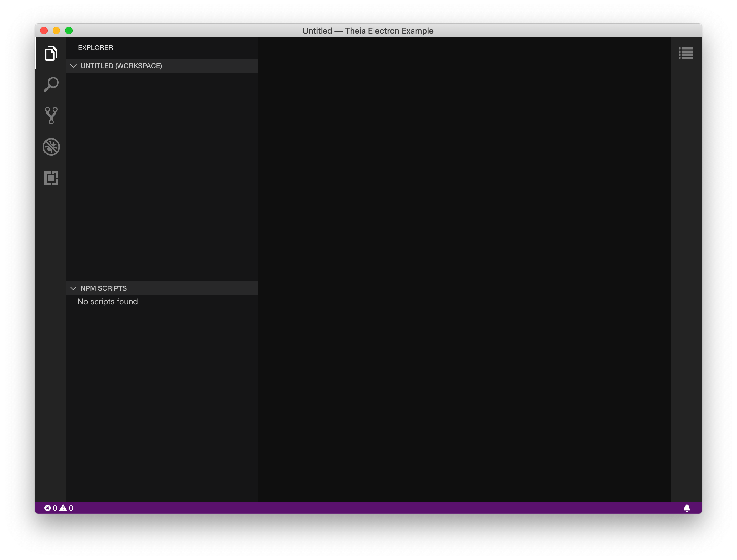Open notifications with the bell icon
The image size is (737, 560).
click(x=687, y=508)
